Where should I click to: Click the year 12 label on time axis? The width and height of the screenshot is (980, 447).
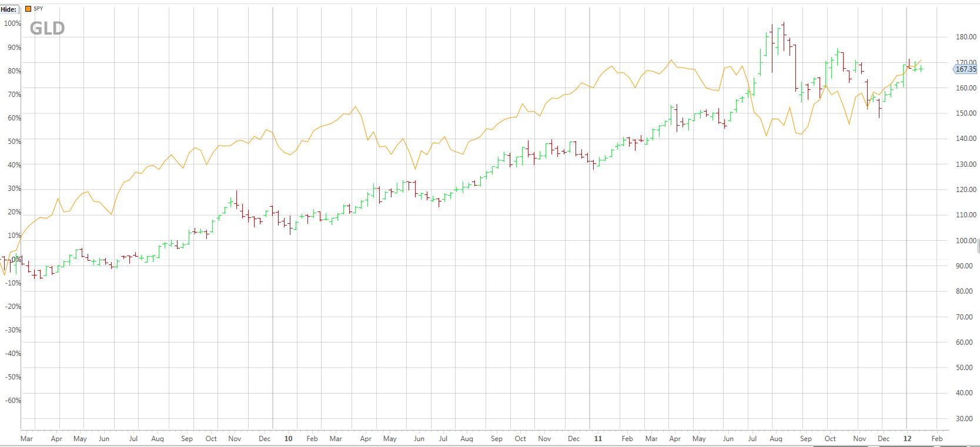(907, 438)
